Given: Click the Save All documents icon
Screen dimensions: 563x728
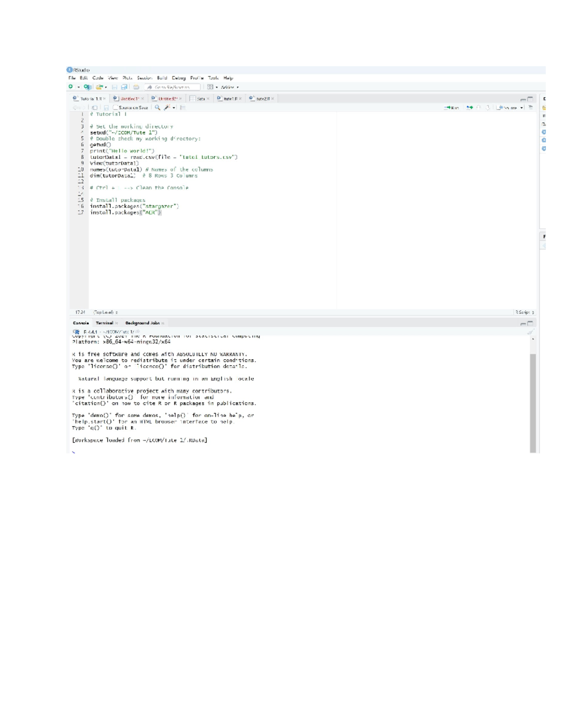Looking at the screenshot, I should (123, 87).
